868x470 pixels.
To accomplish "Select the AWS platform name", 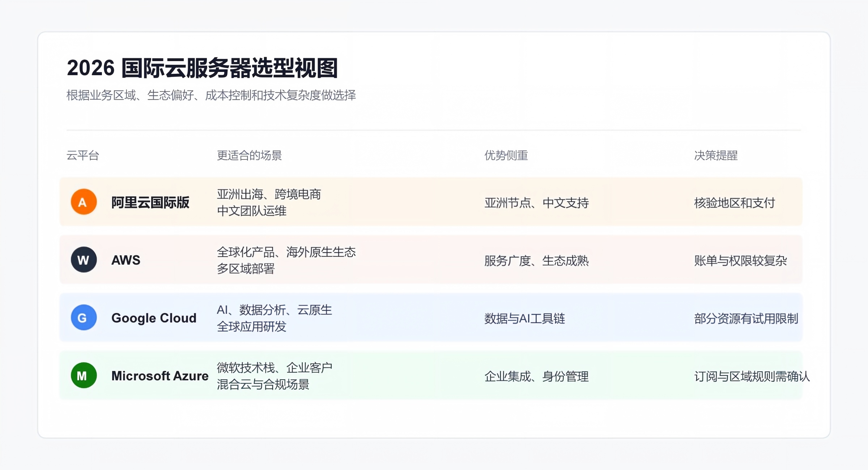I will (125, 260).
